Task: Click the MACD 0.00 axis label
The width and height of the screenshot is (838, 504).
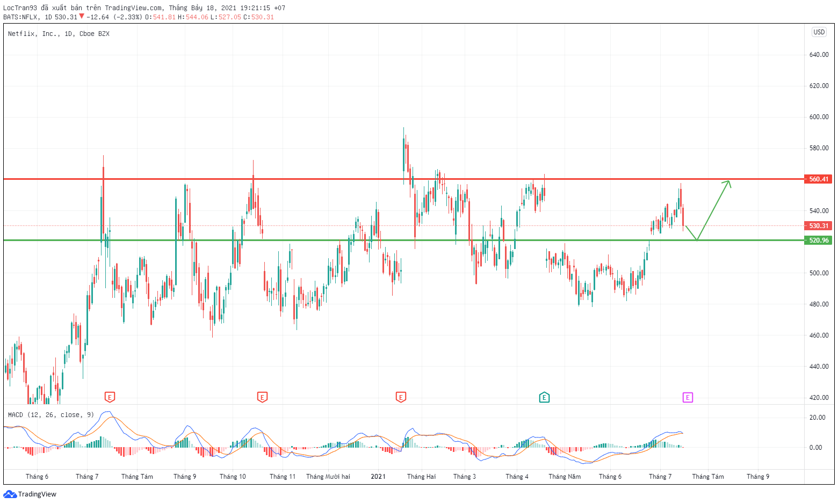Action: pyautogui.click(x=815, y=448)
